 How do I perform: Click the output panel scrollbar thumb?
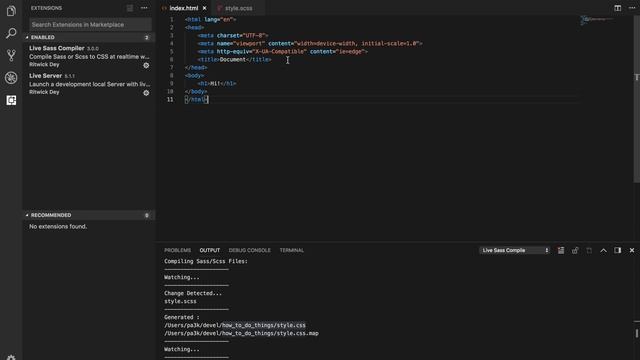636,333
